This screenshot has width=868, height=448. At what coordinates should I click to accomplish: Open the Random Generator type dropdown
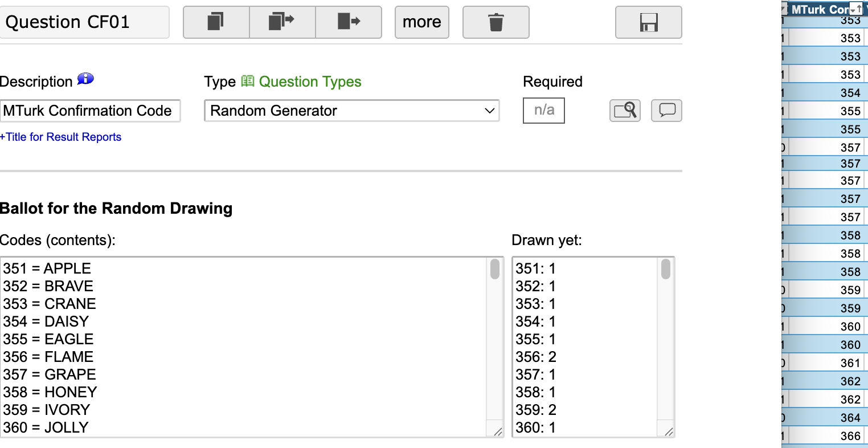tap(351, 111)
